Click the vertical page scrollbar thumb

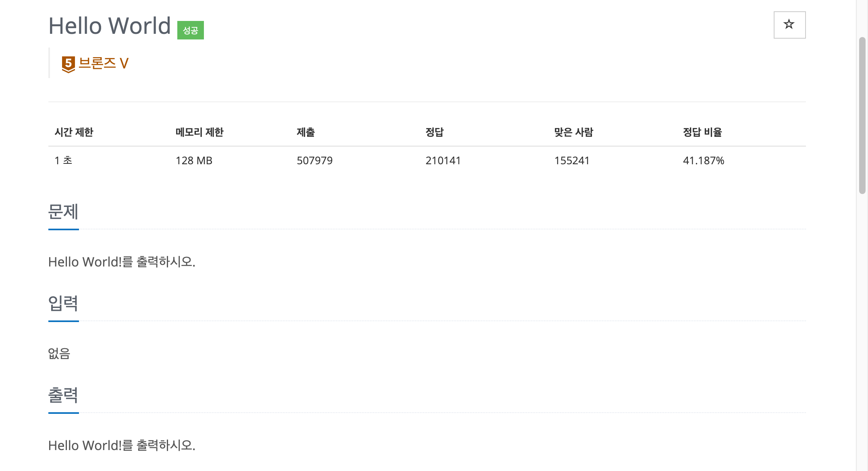(x=862, y=115)
